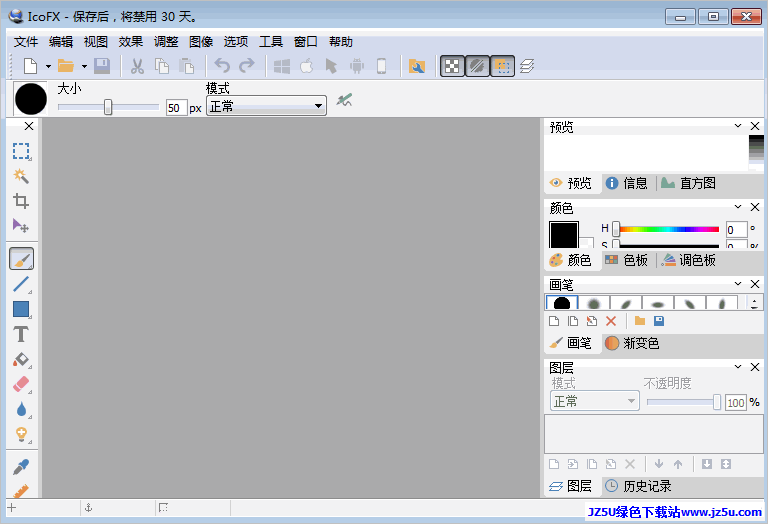This screenshot has width=768, height=524.
Task: Click the cut scissors icon
Action: point(137,66)
